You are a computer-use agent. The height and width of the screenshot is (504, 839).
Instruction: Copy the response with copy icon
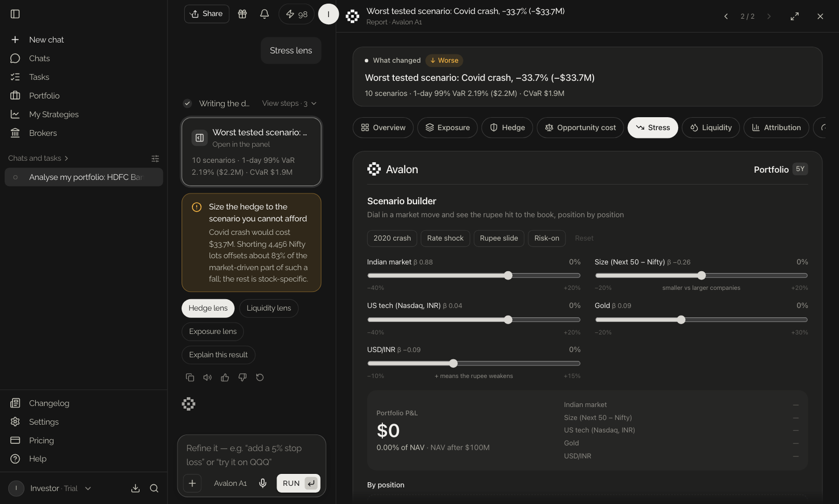pos(190,377)
